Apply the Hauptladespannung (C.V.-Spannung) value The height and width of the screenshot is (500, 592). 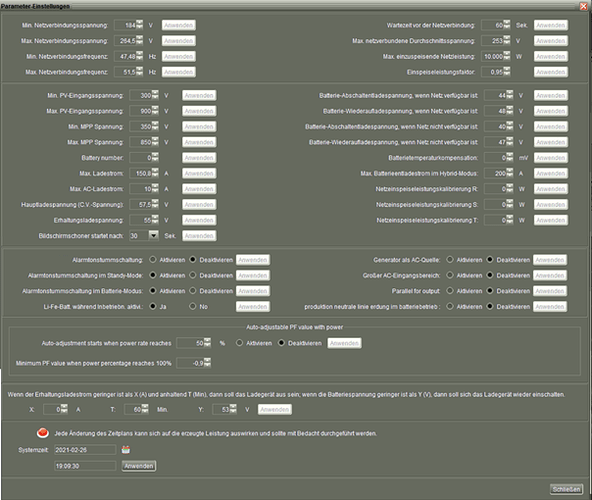(199, 204)
